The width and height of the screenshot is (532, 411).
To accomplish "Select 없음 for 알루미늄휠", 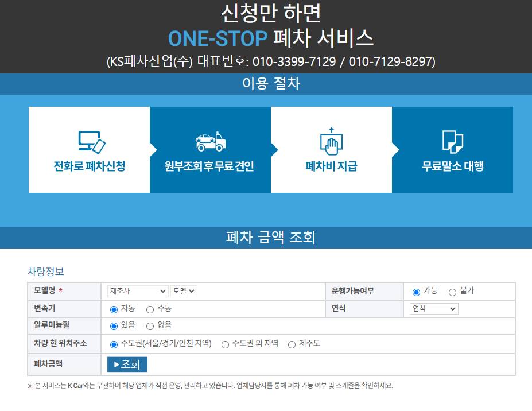I will click(150, 326).
